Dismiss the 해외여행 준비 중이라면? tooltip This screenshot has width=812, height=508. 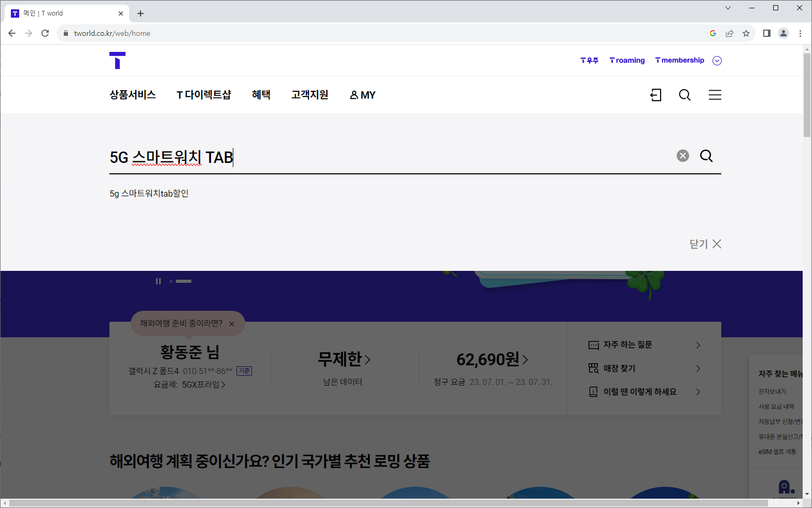232,324
